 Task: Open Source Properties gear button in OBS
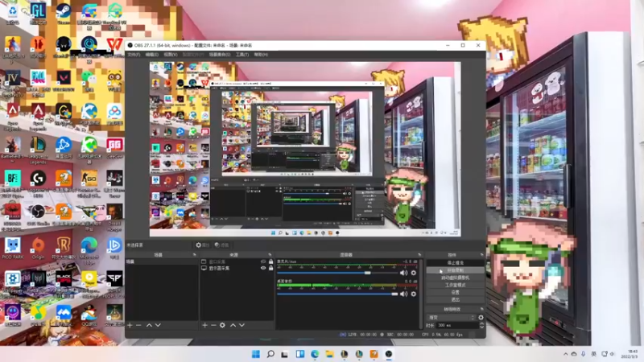click(x=202, y=245)
